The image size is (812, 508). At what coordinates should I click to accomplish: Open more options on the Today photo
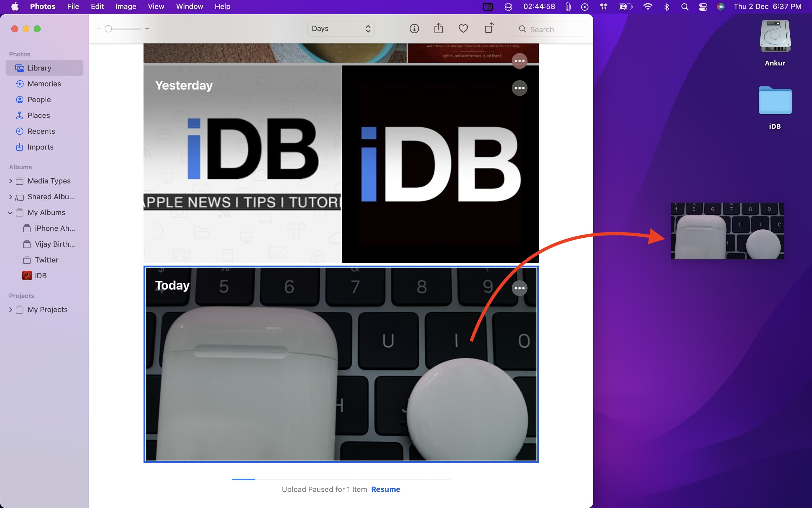coord(519,288)
